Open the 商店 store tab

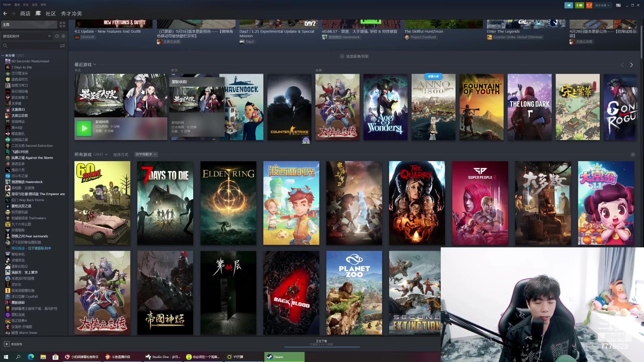tap(25, 14)
